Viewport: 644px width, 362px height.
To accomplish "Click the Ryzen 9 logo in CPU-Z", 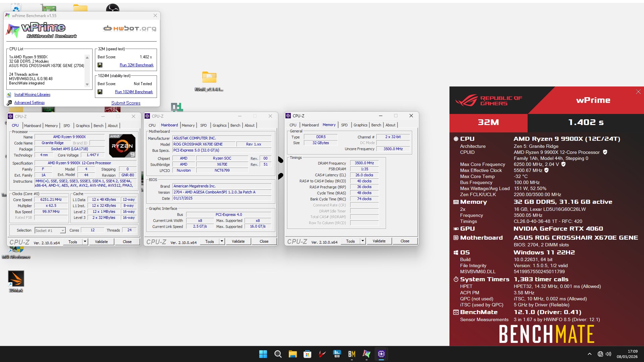I will (x=122, y=146).
